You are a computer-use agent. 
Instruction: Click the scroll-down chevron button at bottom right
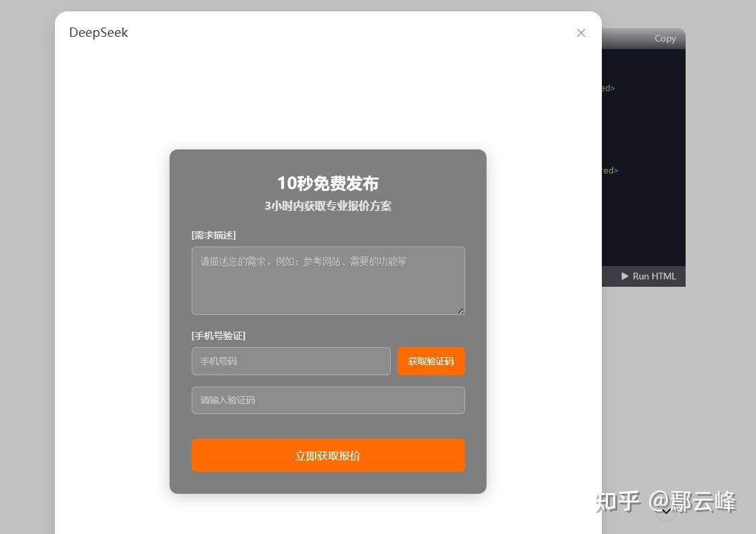[x=666, y=511]
